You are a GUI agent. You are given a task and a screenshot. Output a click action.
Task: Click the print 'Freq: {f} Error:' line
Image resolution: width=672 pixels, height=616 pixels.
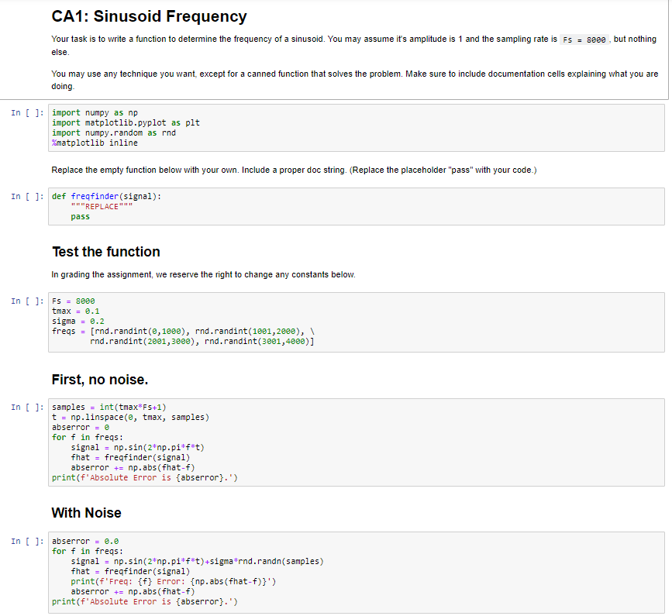point(174,582)
